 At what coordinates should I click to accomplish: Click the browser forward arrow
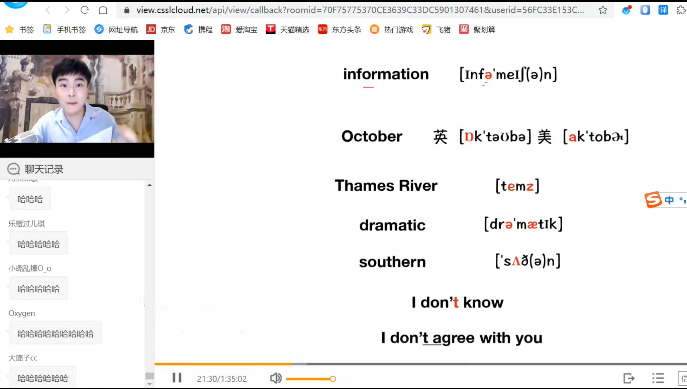[x=67, y=10]
